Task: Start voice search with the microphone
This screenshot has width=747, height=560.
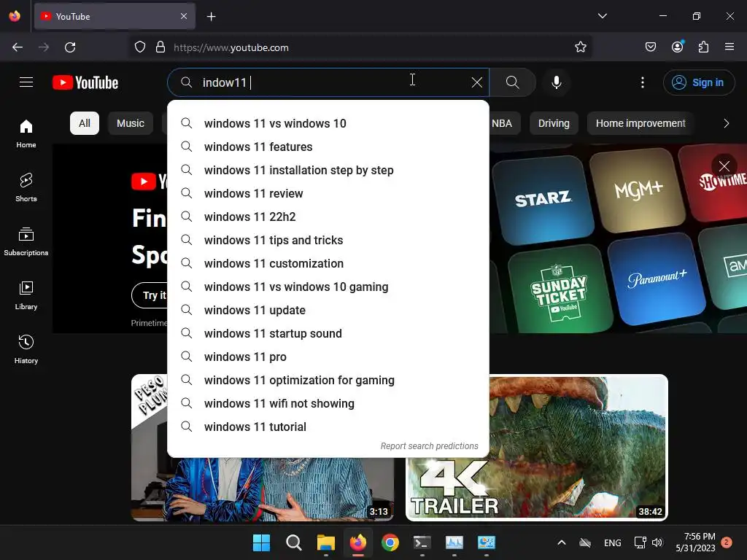Action: pyautogui.click(x=556, y=82)
